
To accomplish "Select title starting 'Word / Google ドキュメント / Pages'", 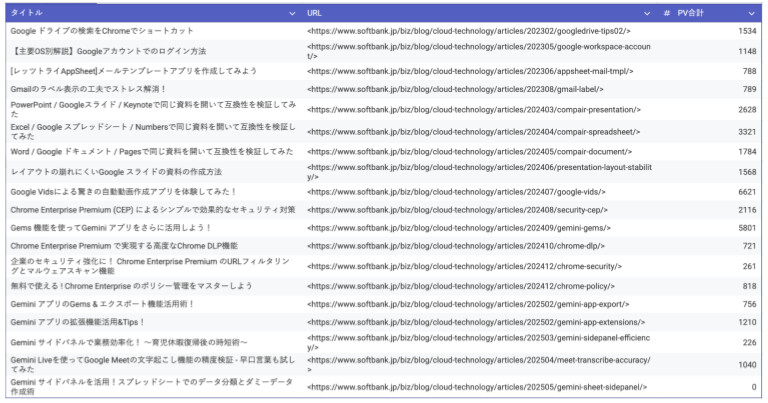I will (x=152, y=152).
